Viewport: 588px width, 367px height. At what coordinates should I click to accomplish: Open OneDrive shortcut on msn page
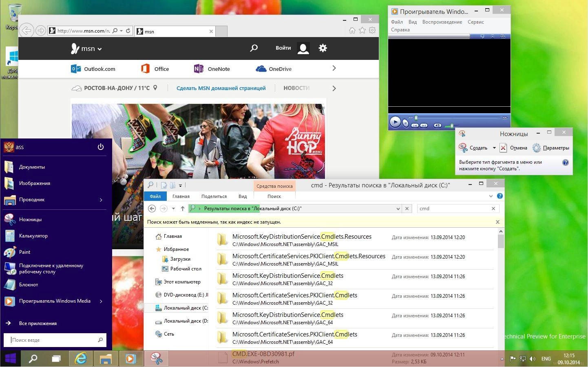coord(274,69)
